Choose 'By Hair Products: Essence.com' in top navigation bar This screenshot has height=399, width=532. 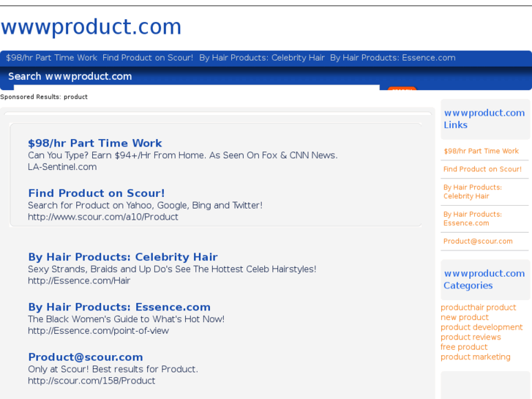point(392,58)
